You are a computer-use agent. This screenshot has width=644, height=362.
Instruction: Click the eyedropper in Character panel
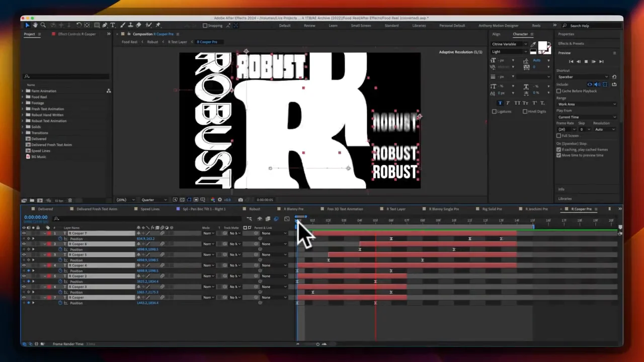[533, 44]
